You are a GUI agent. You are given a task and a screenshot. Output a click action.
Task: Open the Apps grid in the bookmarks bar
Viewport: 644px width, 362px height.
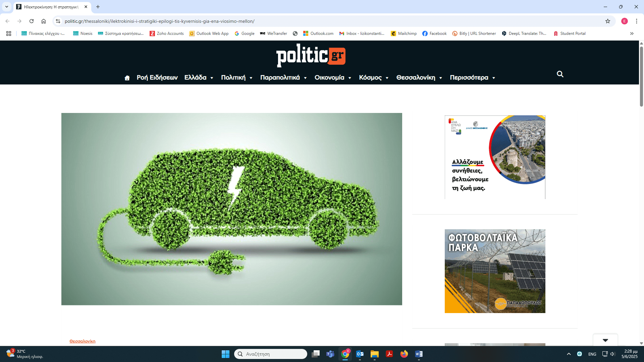(x=9, y=34)
